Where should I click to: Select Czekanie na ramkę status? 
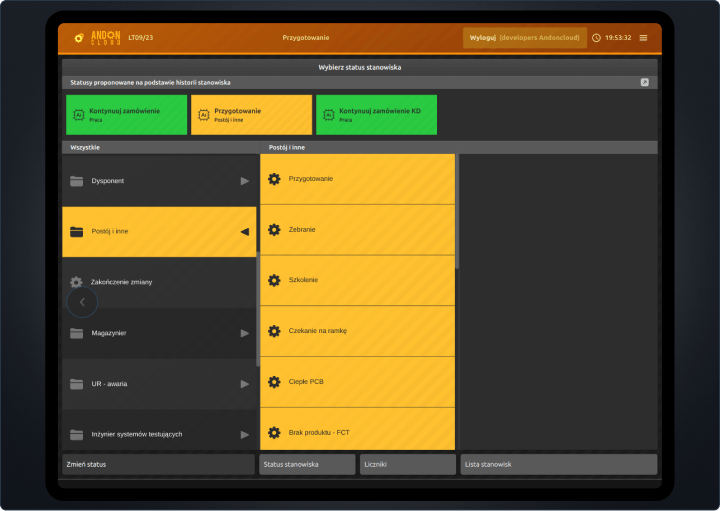pyautogui.click(x=357, y=331)
